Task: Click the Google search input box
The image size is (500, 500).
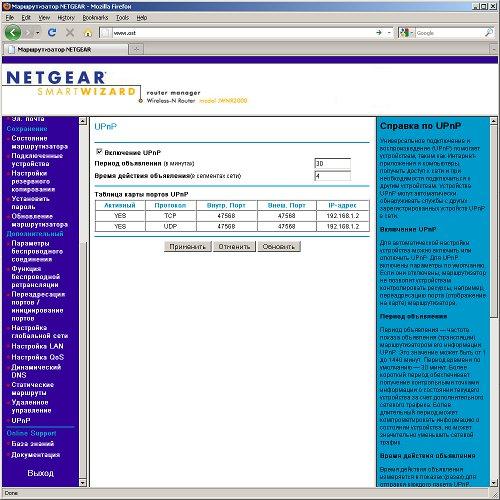Action: tap(449, 33)
